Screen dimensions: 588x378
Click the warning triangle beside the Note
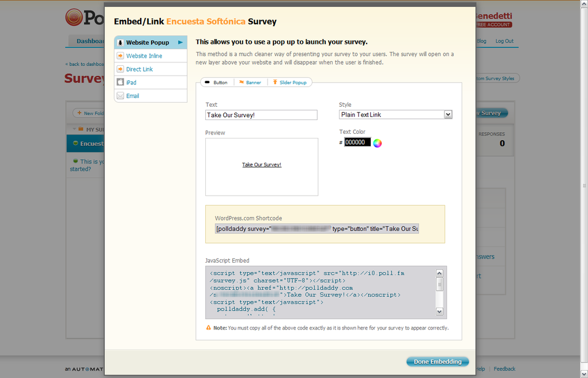click(x=209, y=327)
